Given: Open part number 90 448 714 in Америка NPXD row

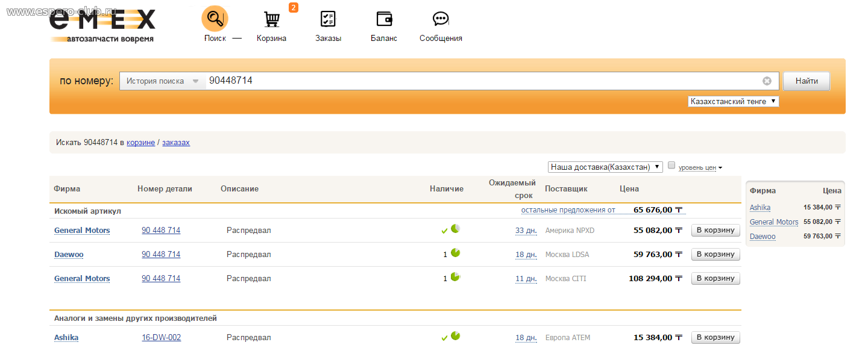Looking at the screenshot, I should [161, 231].
